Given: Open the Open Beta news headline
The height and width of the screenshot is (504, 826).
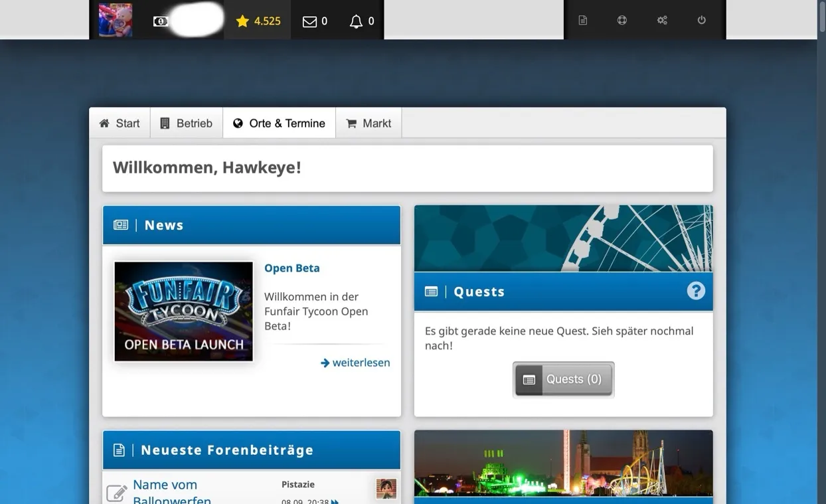Looking at the screenshot, I should pyautogui.click(x=291, y=268).
